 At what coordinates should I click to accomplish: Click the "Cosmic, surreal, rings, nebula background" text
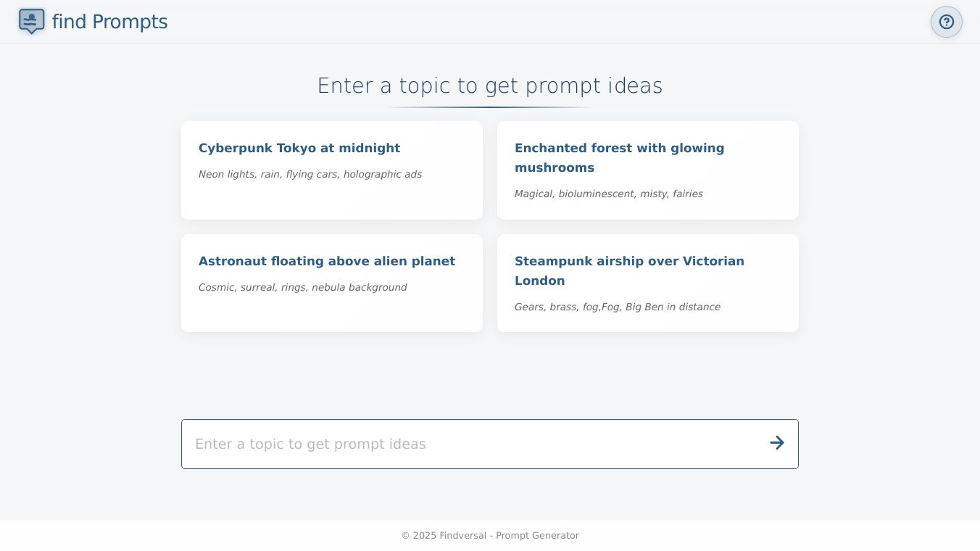tap(302, 287)
